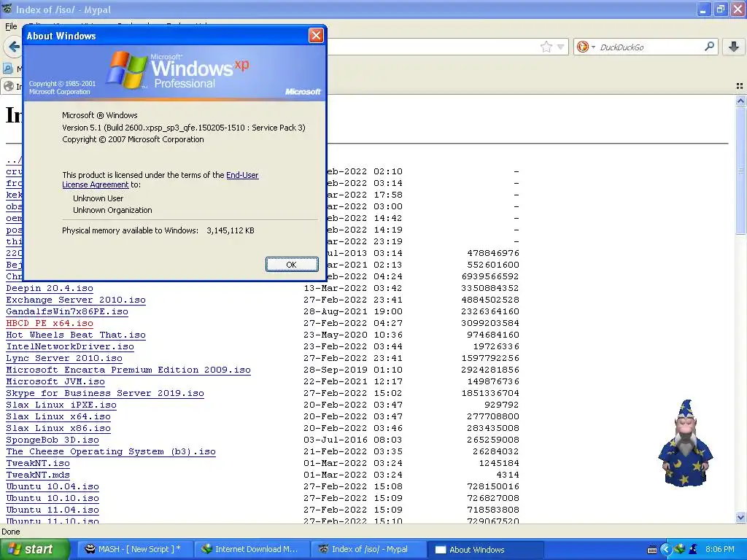The width and height of the screenshot is (747, 560).
Task: Expand the bookmark star dropdown arrow
Action: click(x=560, y=47)
